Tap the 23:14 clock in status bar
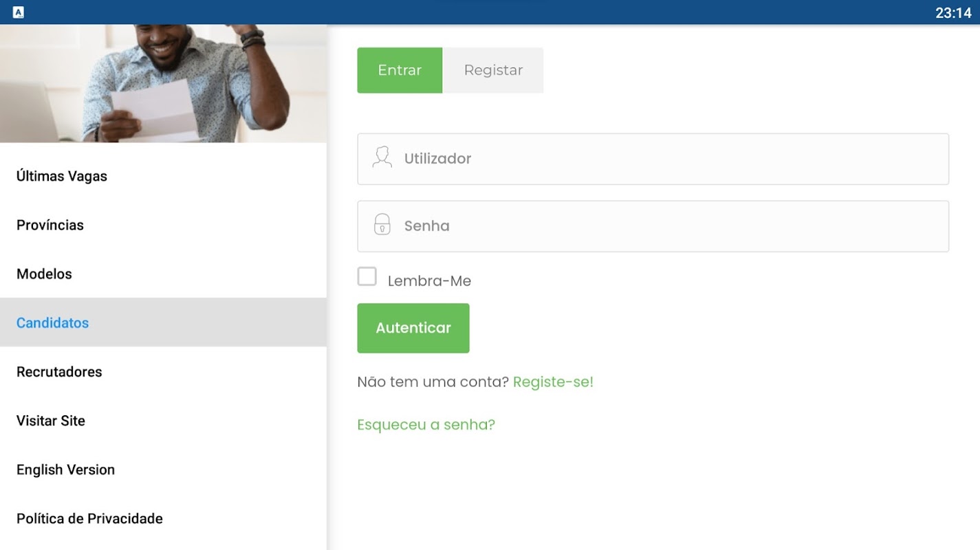980x550 pixels. click(953, 12)
